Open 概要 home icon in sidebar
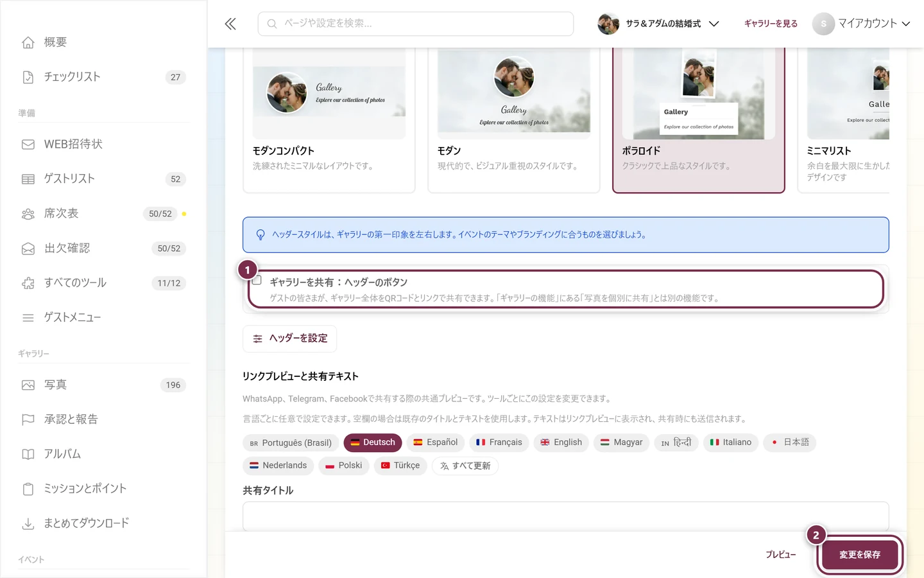This screenshot has height=578, width=924. click(28, 42)
